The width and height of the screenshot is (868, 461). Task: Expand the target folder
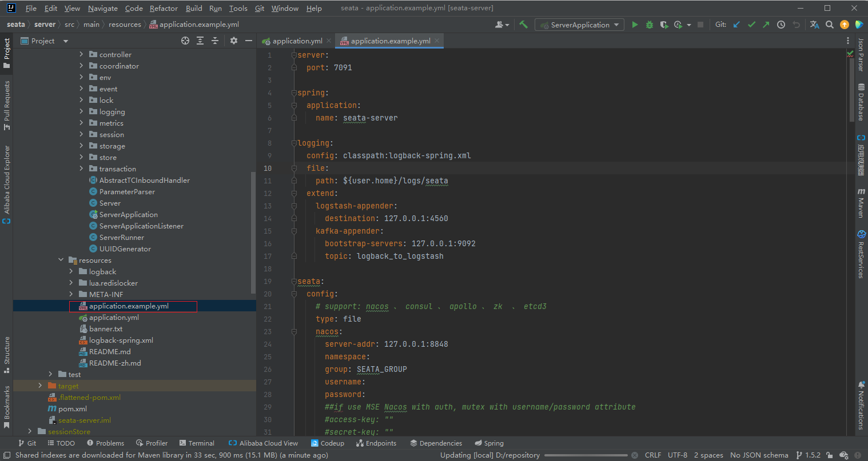40,386
